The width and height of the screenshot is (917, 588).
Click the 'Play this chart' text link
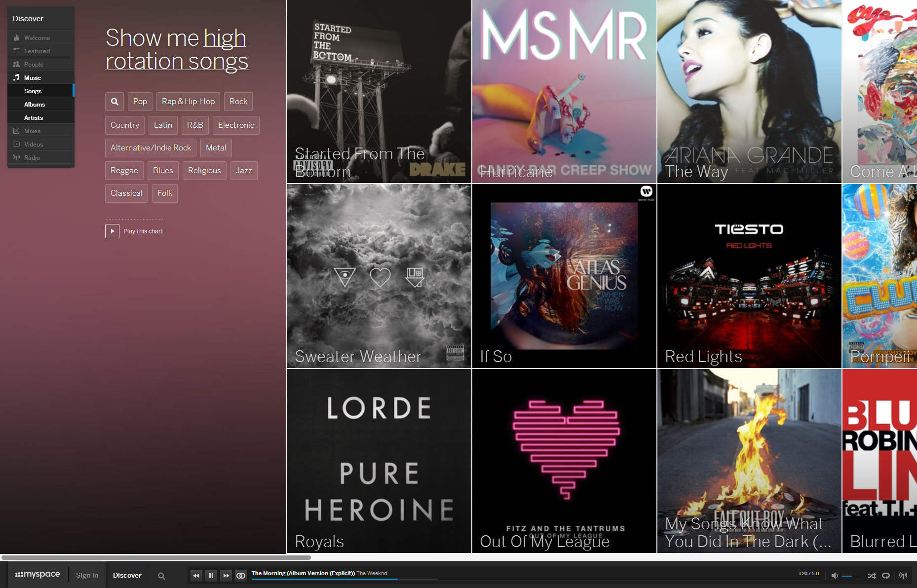143,231
